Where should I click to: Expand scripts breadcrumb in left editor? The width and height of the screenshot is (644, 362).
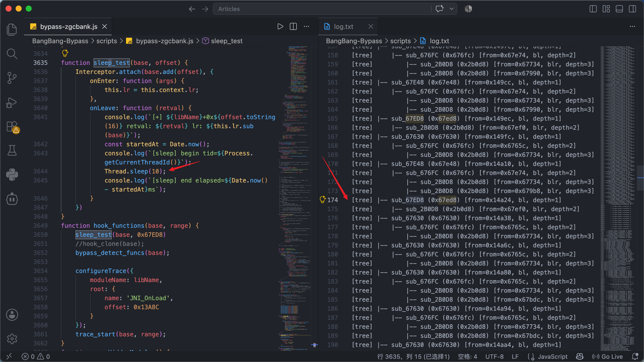click(x=107, y=41)
